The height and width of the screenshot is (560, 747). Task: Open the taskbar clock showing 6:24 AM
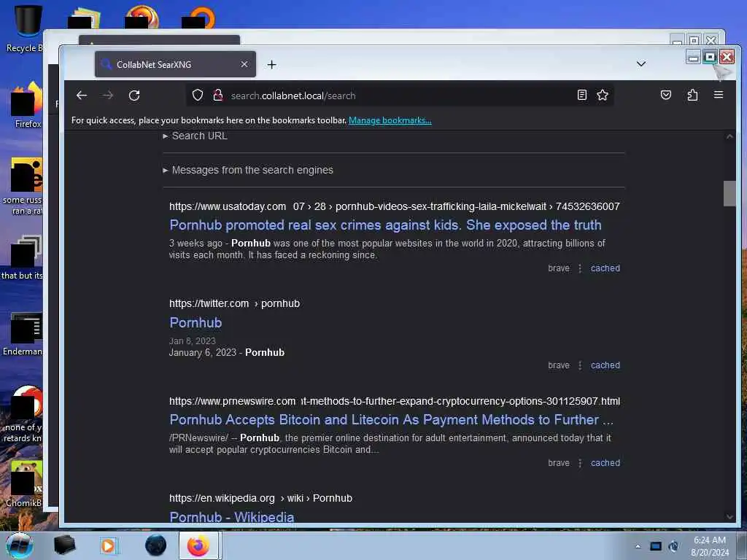point(710,546)
